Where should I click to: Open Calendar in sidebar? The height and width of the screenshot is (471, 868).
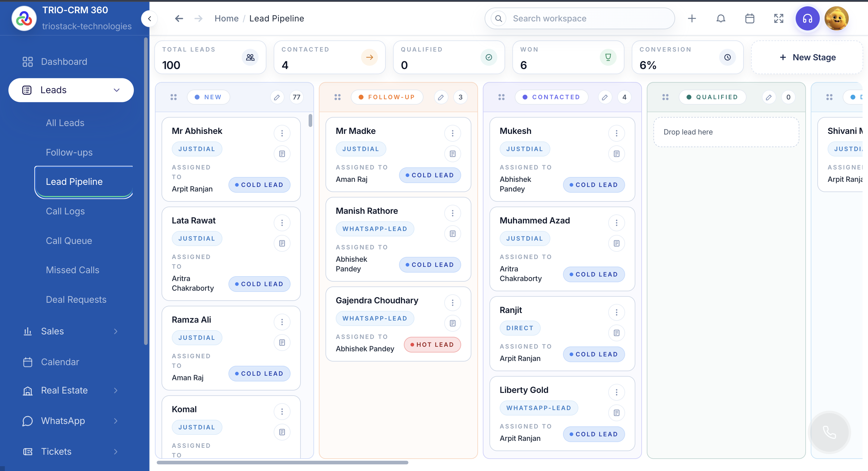point(60,362)
